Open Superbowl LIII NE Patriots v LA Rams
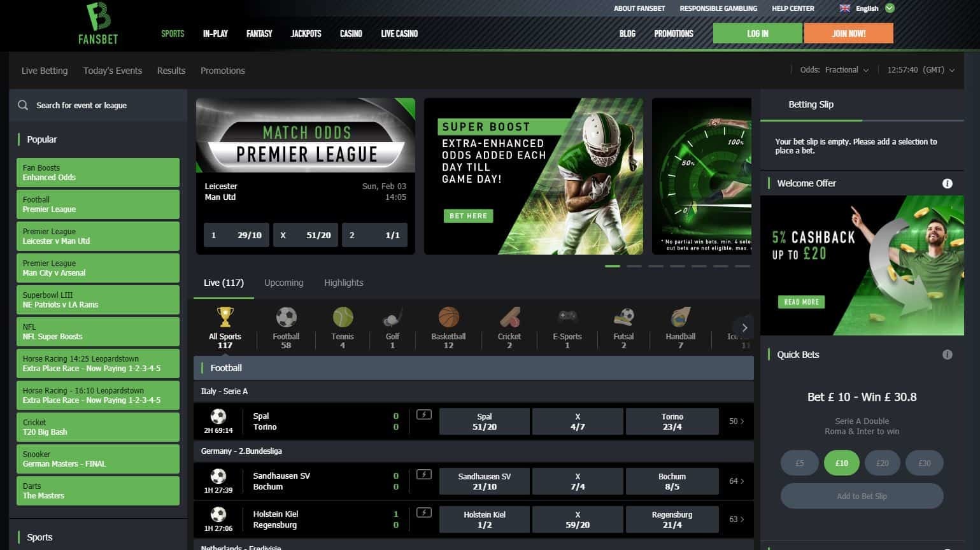Image resolution: width=980 pixels, height=550 pixels. click(x=98, y=300)
